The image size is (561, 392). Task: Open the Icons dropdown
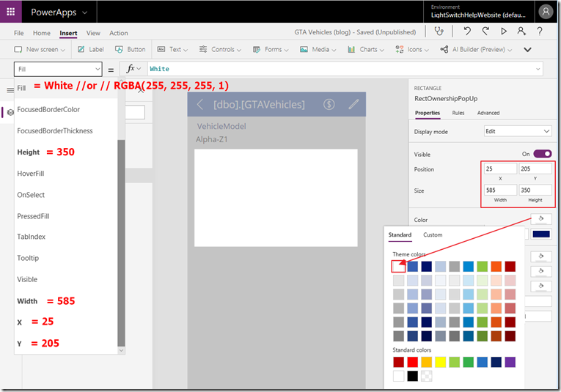[412, 49]
